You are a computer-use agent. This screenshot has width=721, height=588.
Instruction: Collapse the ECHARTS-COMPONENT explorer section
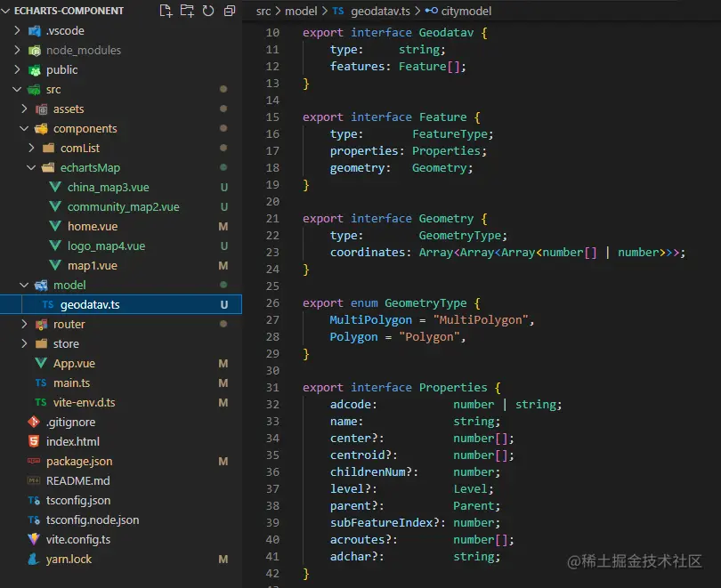tap(5, 11)
